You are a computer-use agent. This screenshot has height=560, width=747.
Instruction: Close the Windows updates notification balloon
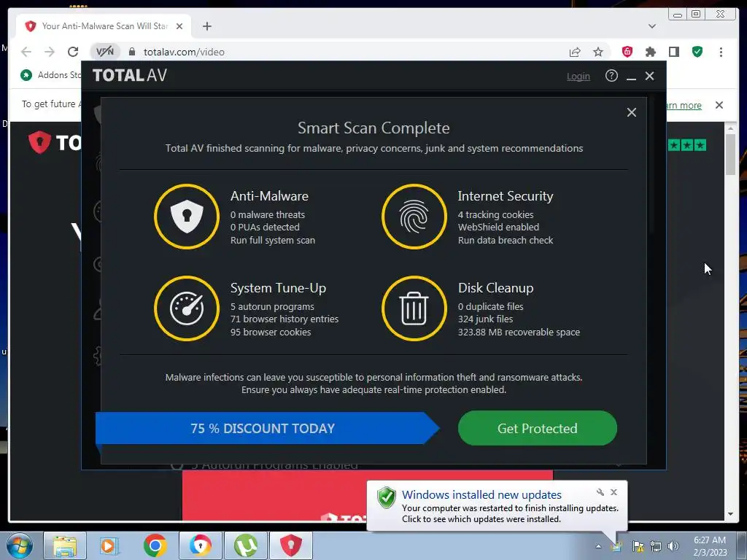point(614,492)
